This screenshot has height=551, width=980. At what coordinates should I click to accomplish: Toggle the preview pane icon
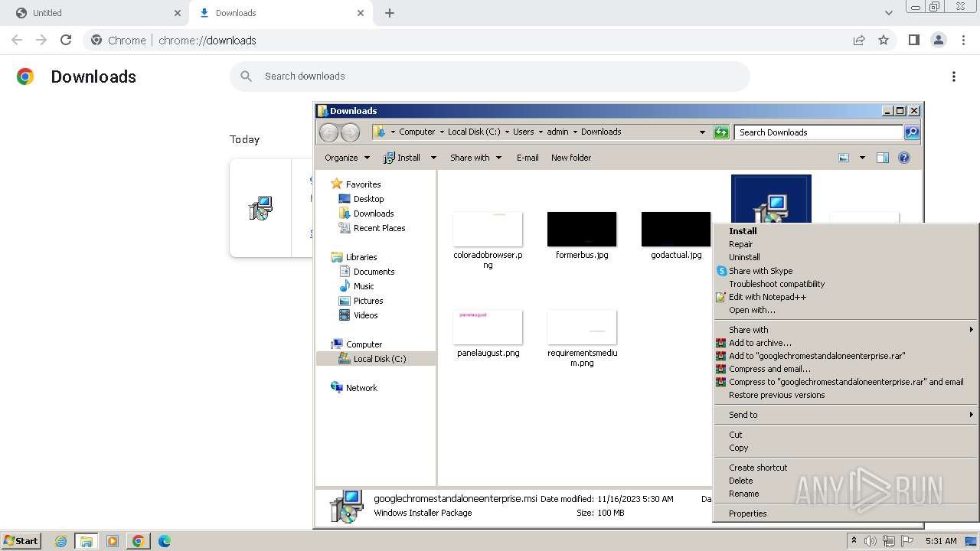883,158
